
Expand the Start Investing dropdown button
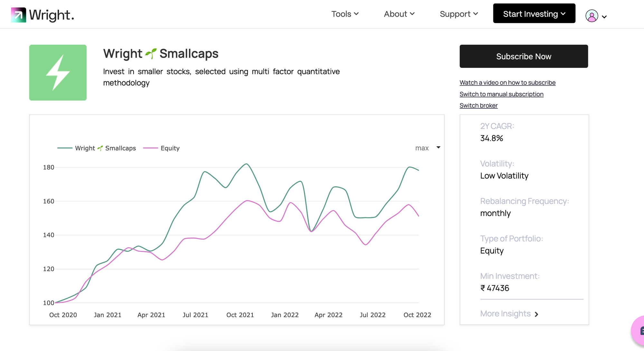click(x=534, y=14)
